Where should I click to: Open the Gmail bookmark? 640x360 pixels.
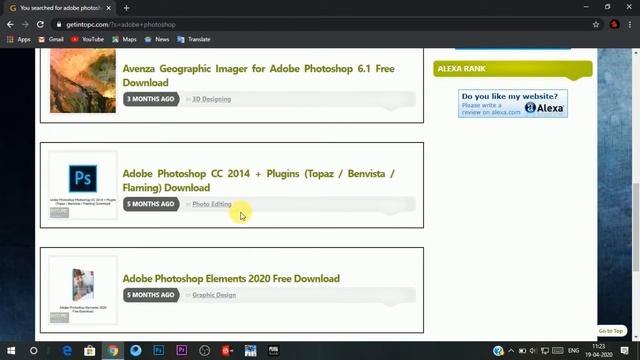(51, 39)
